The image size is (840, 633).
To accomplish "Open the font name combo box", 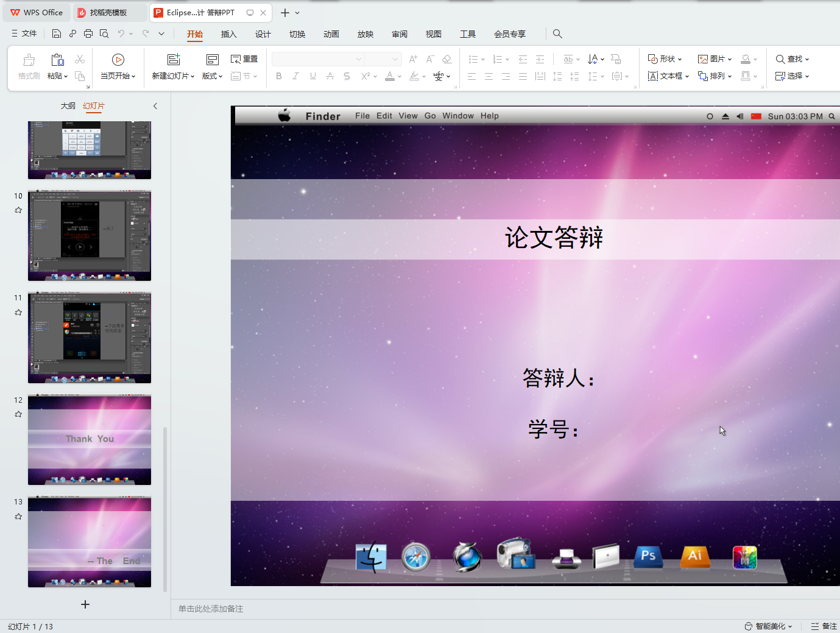I will [317, 59].
